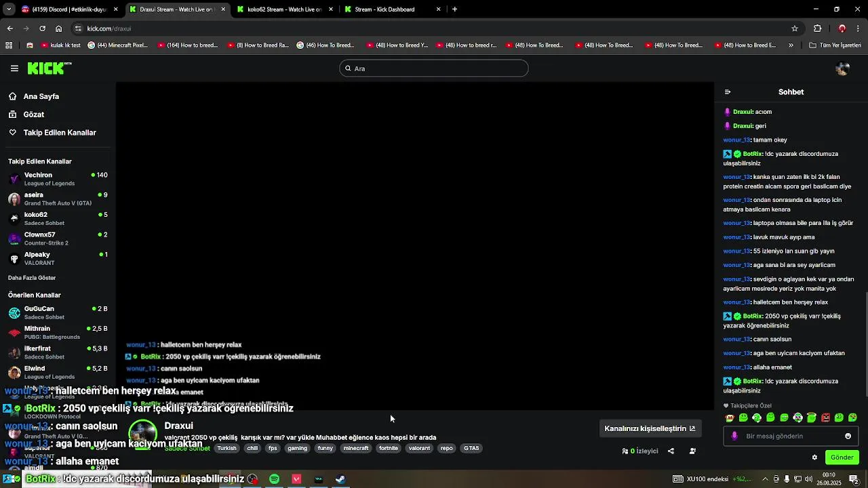This screenshot has height=488, width=868.
Task: Open a new browser tab
Action: [x=454, y=9]
